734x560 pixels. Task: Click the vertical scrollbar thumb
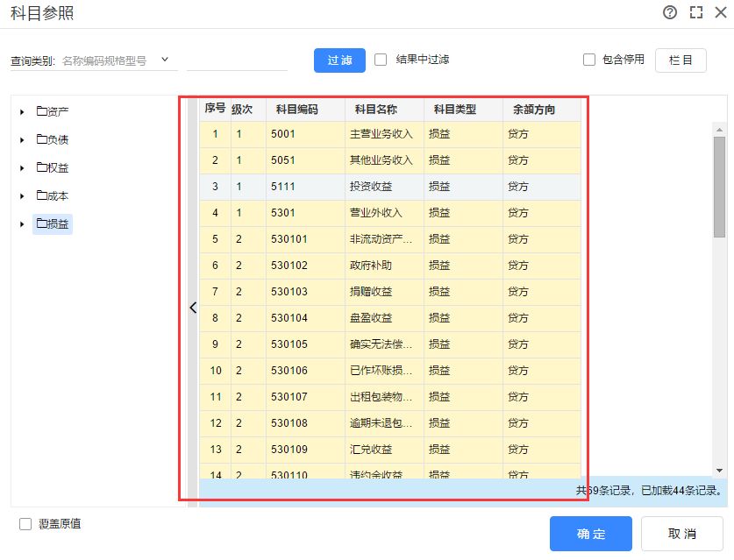[x=719, y=188]
